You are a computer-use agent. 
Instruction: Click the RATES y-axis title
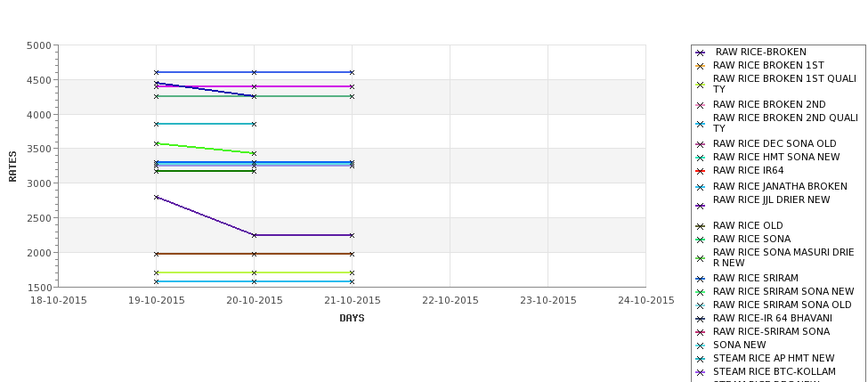pyautogui.click(x=13, y=166)
